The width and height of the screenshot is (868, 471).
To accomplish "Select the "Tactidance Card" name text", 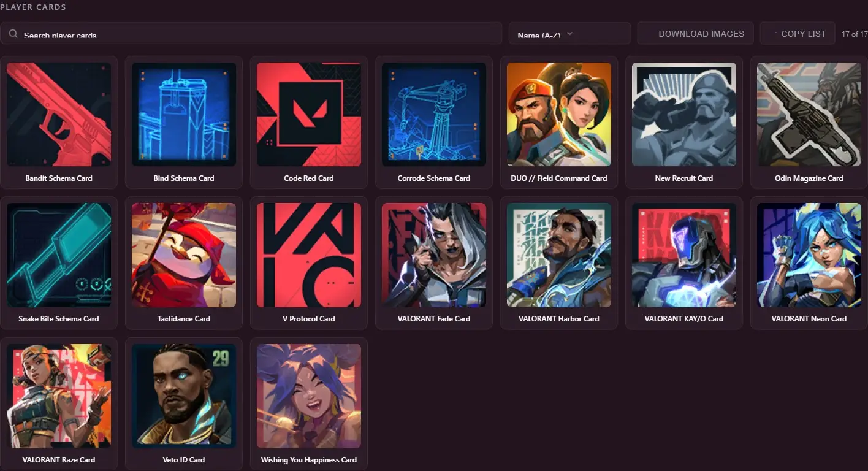I will tap(184, 319).
